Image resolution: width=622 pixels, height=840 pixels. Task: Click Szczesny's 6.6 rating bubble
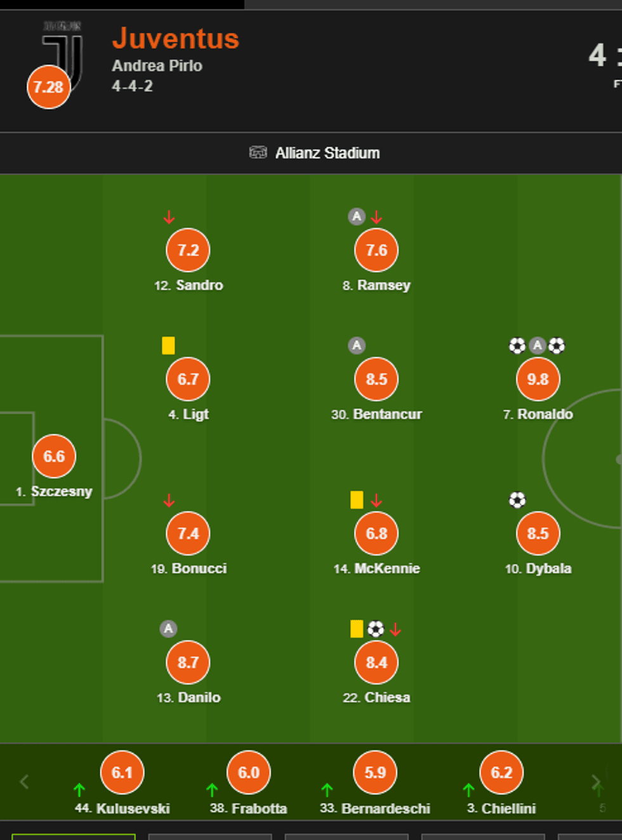point(54,456)
